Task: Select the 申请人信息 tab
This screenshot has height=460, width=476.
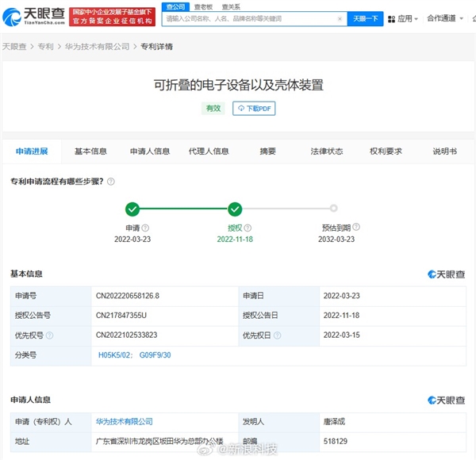Action: [150, 151]
